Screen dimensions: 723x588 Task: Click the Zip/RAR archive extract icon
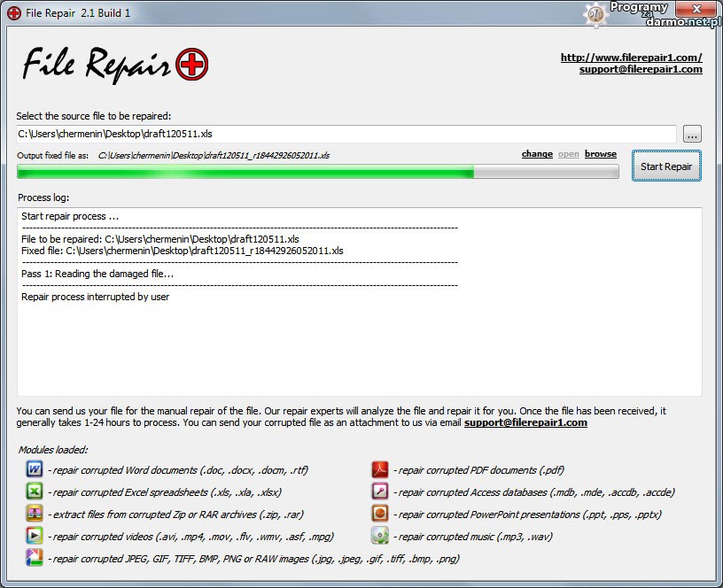34,514
